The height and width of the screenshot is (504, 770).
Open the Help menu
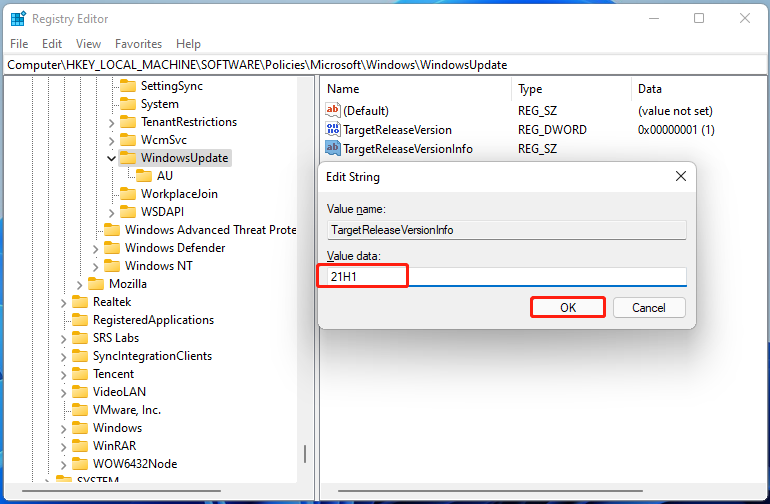188,44
